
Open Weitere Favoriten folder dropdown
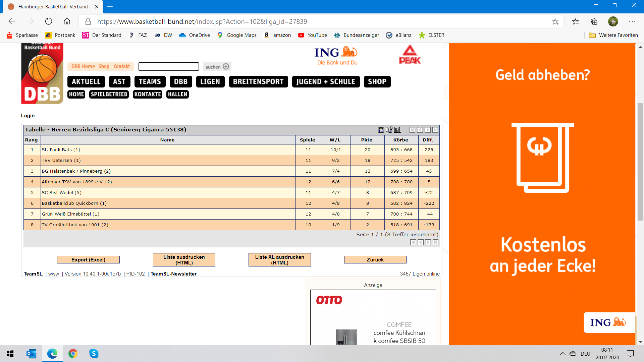[x=613, y=35]
